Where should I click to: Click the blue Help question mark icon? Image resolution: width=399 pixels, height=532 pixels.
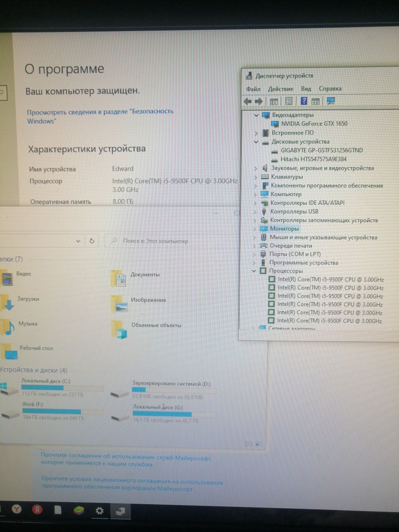(304, 101)
